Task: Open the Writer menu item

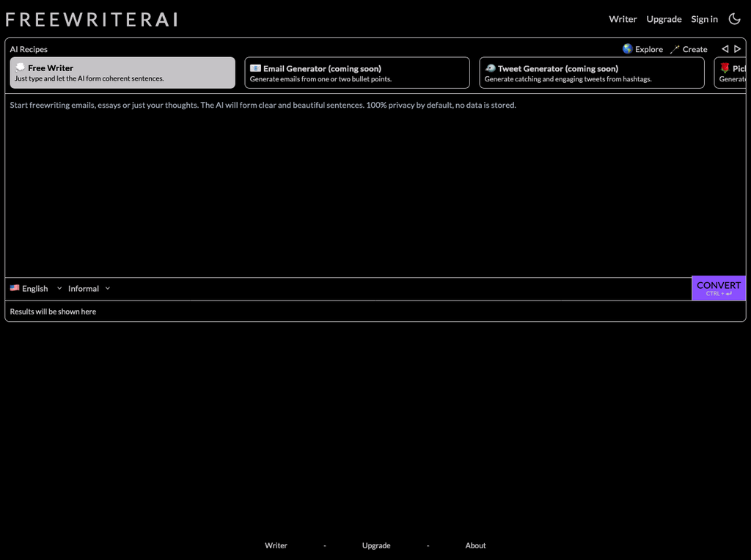Action: (623, 19)
